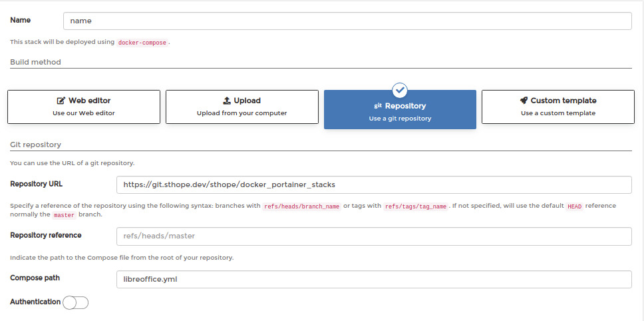Click the Web editor pencil icon
Screen dimensions: 644x321
coord(61,101)
